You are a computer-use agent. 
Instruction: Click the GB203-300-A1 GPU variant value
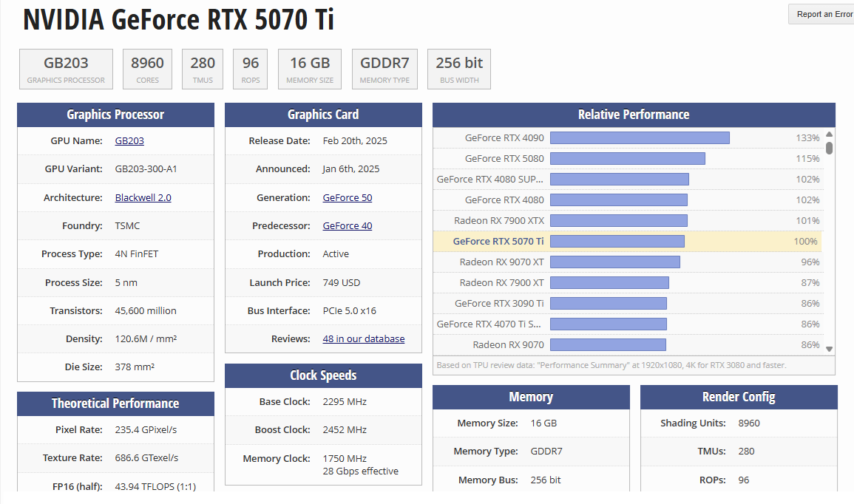[x=146, y=169]
